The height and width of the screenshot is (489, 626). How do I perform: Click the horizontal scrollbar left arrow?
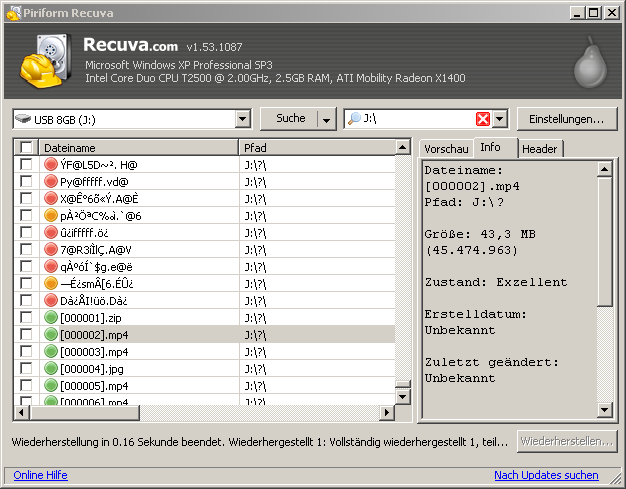pos(22,412)
